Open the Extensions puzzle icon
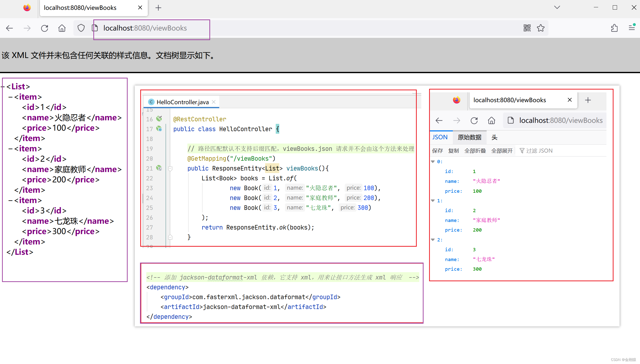 pos(614,28)
